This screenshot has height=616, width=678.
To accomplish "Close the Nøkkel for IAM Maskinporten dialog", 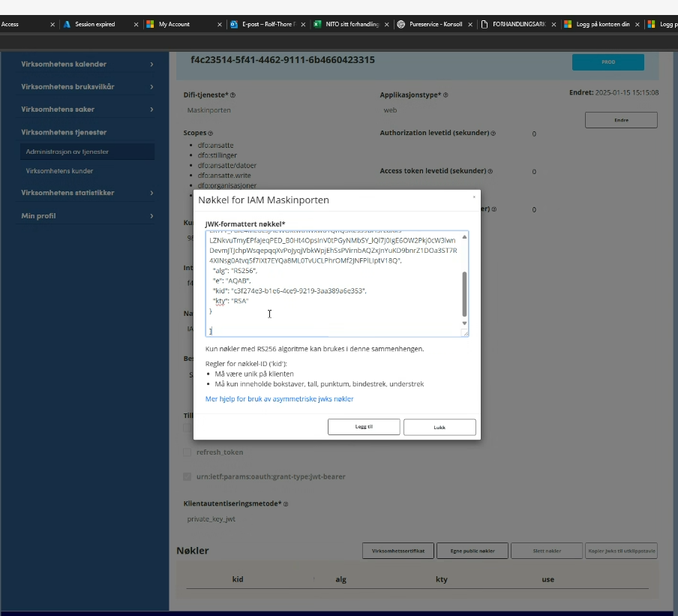I will point(474,197).
